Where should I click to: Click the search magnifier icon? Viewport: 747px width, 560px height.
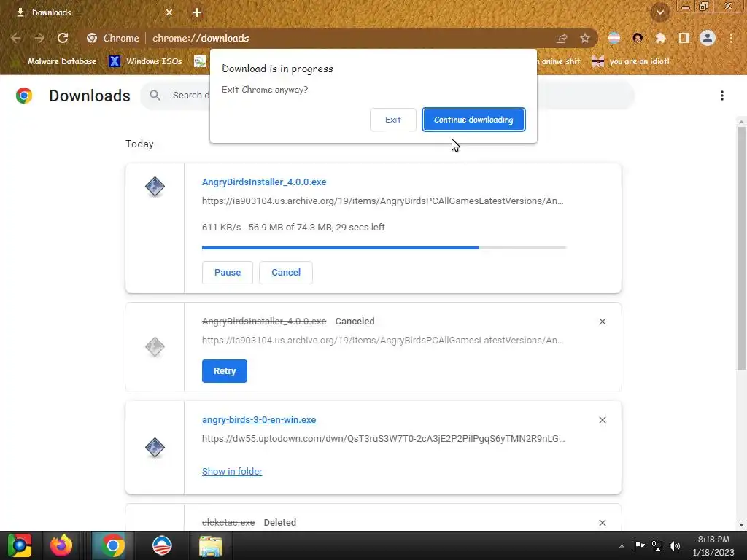tap(155, 96)
